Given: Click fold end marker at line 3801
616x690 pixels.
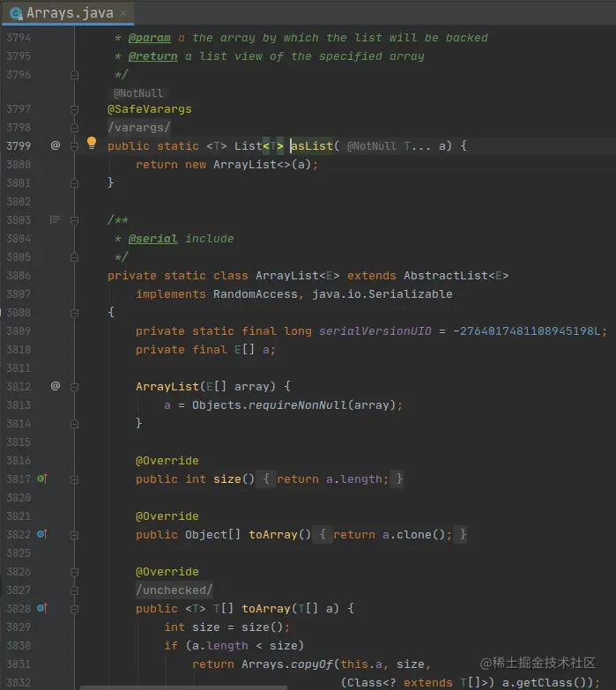Looking at the screenshot, I should 74,183.
